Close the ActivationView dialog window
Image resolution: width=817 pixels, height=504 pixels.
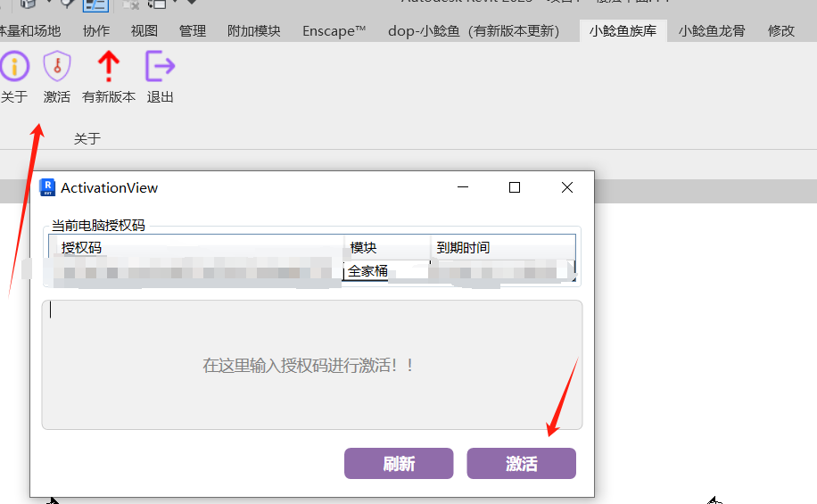coord(567,187)
